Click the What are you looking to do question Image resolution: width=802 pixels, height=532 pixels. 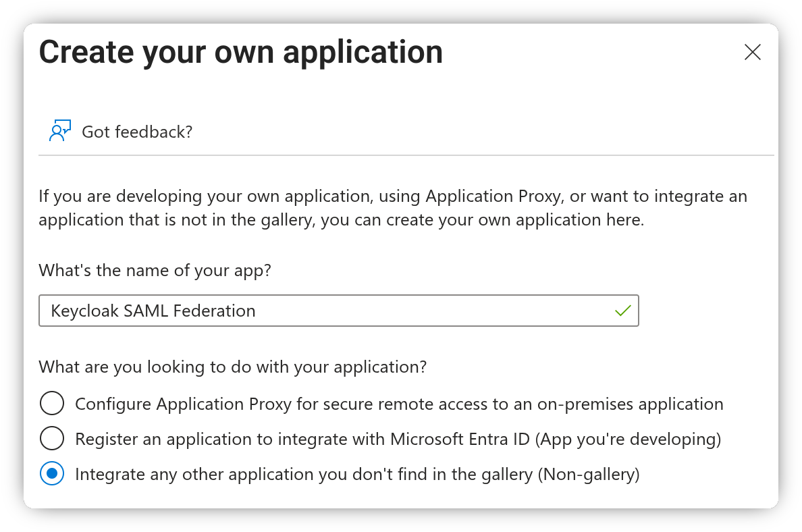coord(233,367)
